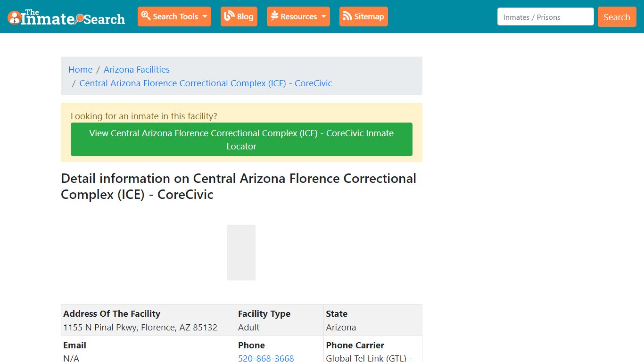The width and height of the screenshot is (644, 362).
Task: Click the Email value N/A
Action: click(71, 358)
